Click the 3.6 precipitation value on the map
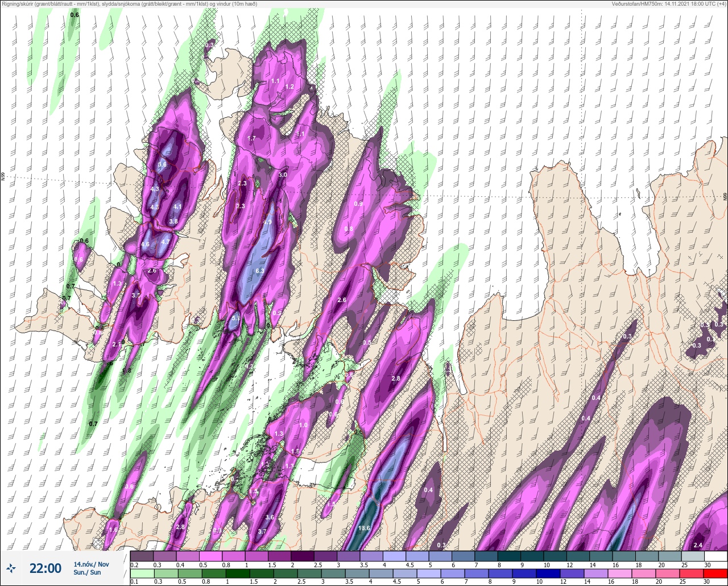This screenshot has height=586, width=728. pyautogui.click(x=270, y=517)
